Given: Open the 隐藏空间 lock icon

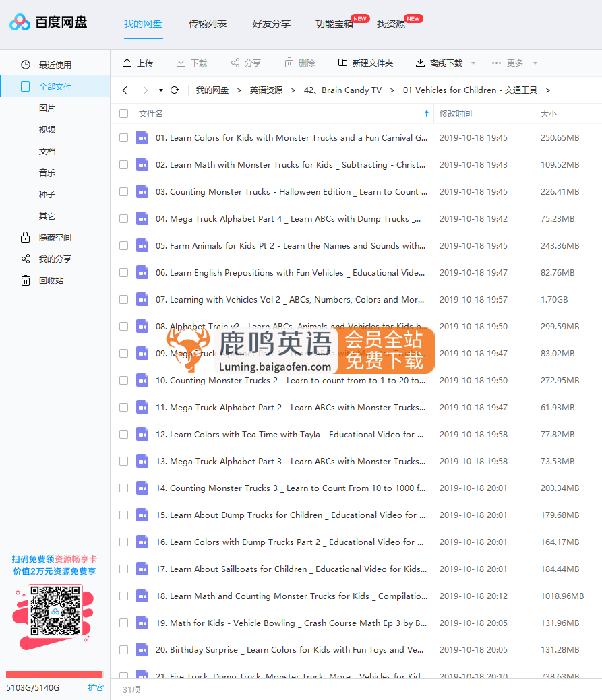Looking at the screenshot, I should coord(26,237).
